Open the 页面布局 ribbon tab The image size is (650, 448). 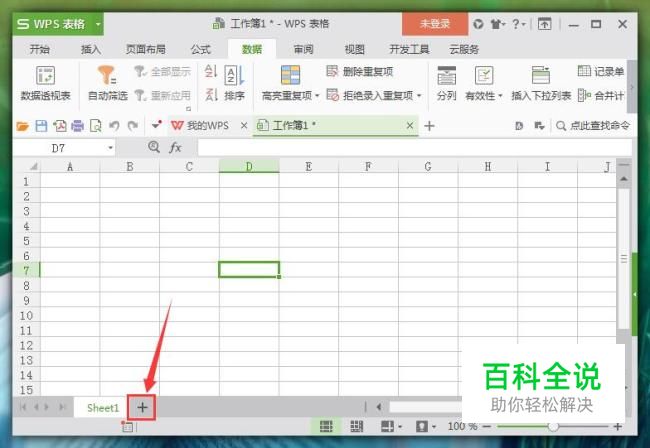[x=146, y=49]
